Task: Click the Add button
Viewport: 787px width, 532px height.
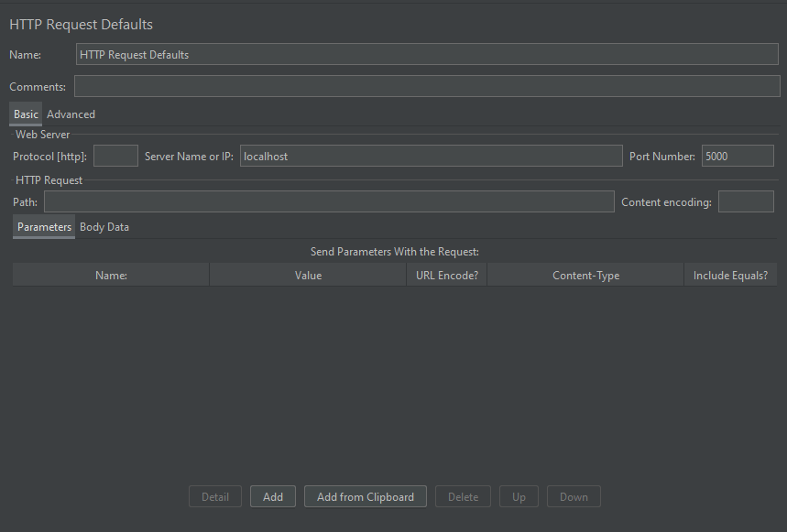Action: 273,497
